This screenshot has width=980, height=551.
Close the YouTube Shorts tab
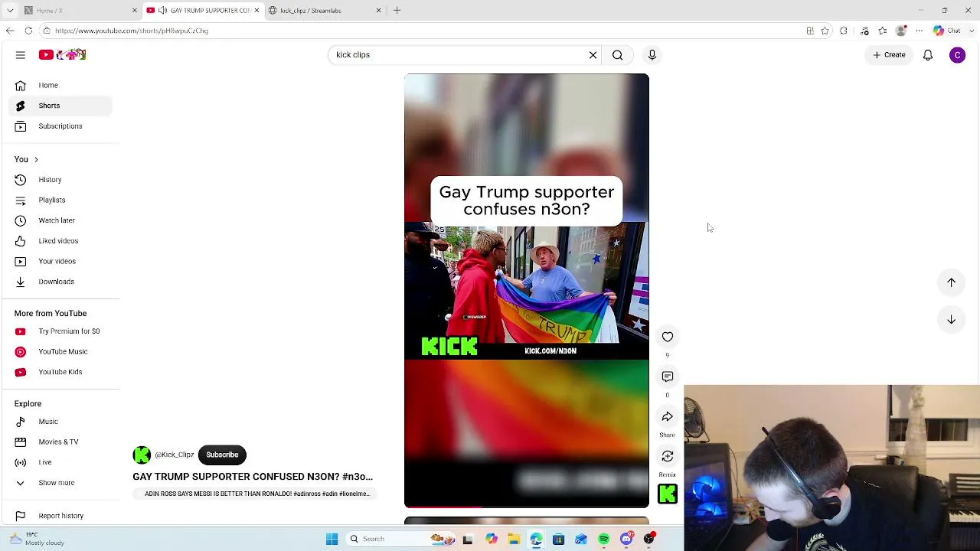pos(256,11)
